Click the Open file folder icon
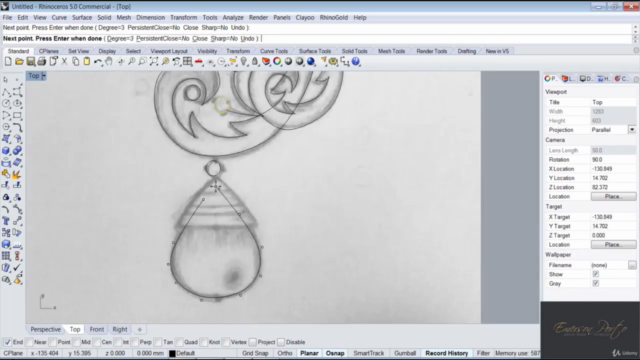 click(x=19, y=62)
